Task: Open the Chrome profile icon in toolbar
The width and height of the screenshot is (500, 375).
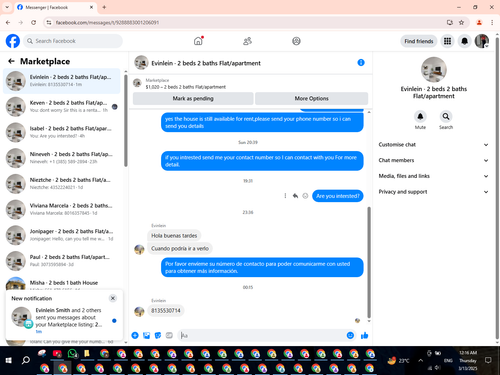Action: 479,22
